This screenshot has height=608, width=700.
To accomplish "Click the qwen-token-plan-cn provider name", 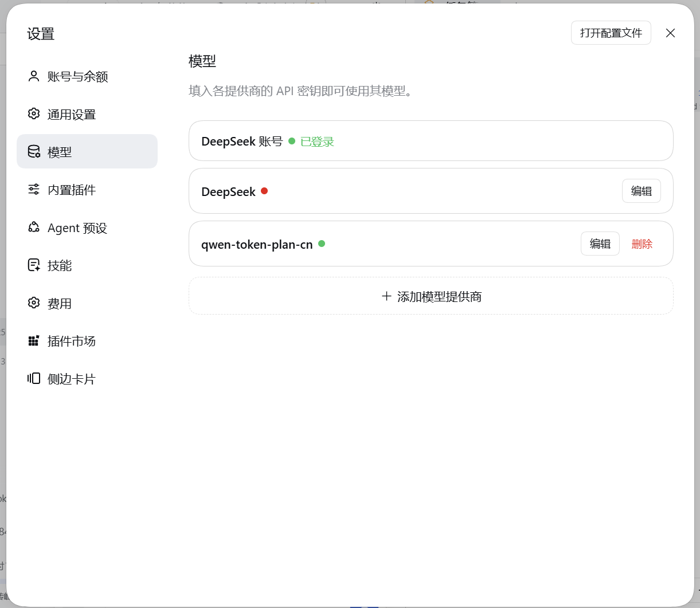I will [257, 245].
